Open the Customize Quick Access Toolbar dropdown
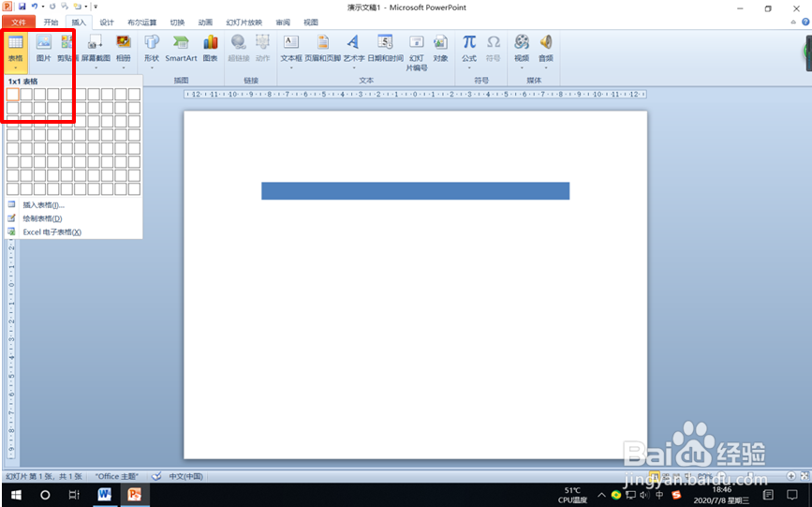The width and height of the screenshot is (812, 507). pos(96,7)
